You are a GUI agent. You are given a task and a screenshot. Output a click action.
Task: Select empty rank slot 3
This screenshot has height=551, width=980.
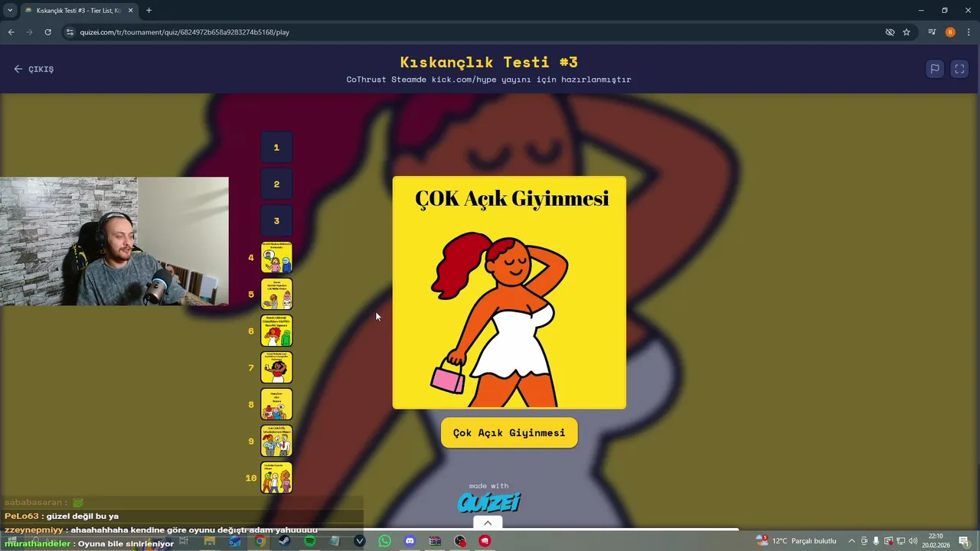tap(276, 220)
